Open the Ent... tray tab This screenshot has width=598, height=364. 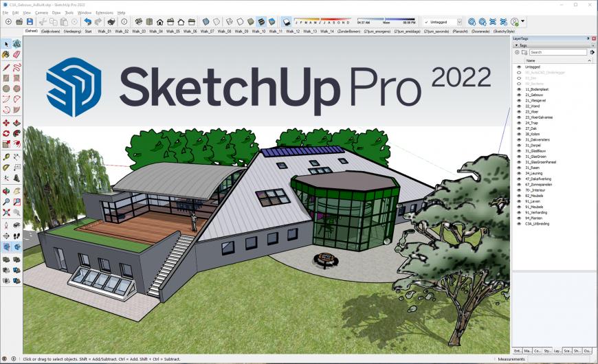pos(517,351)
